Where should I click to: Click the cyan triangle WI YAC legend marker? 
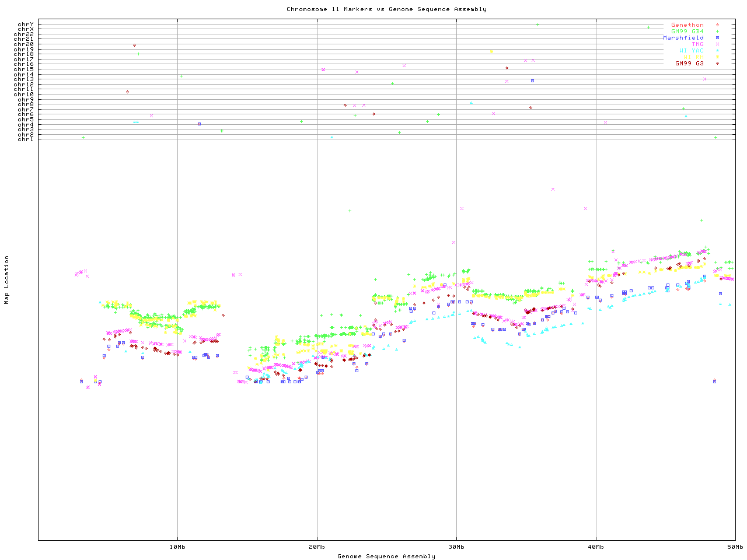pos(717,51)
